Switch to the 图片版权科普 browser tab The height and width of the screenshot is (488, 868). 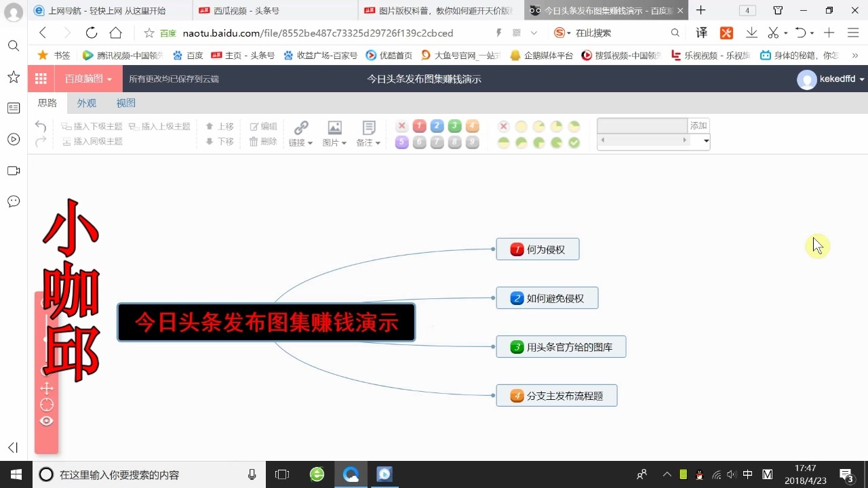coord(439,11)
